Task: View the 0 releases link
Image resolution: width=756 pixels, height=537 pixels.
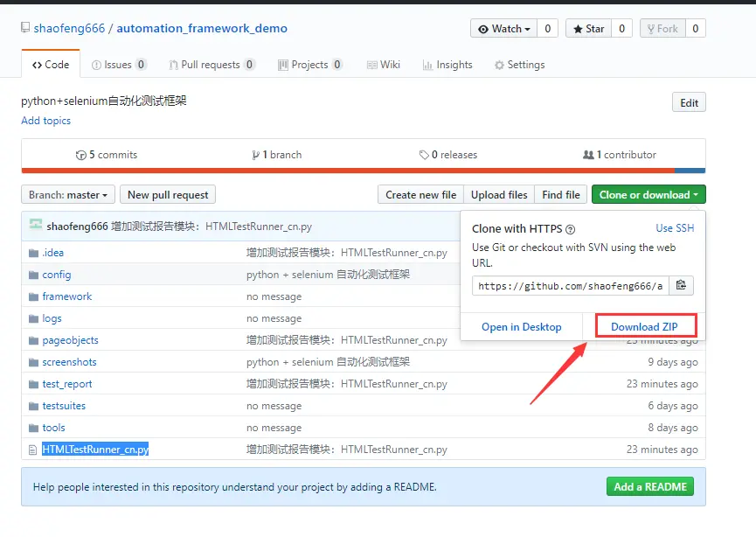Action: point(447,155)
